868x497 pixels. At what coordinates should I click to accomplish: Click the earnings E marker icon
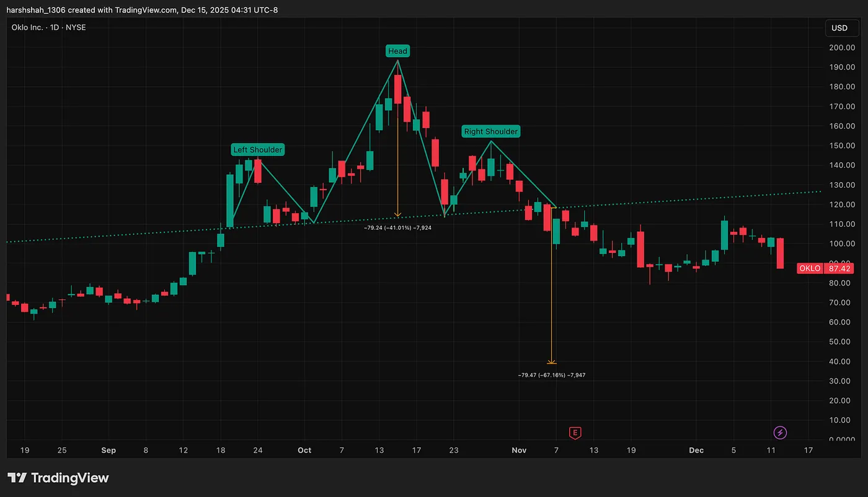tap(575, 433)
